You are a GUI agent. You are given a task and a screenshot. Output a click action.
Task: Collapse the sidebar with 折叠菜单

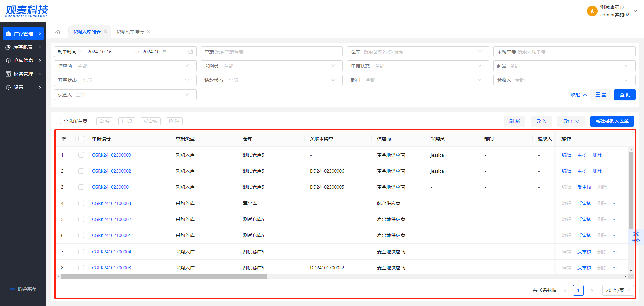tap(23, 289)
